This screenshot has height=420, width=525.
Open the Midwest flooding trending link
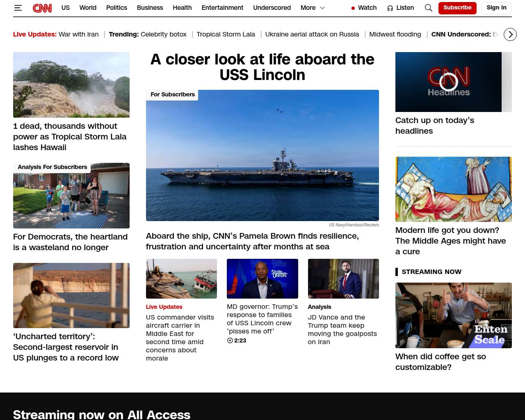[395, 34]
